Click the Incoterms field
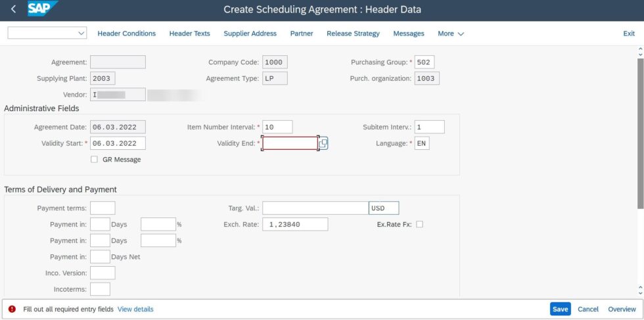Viewport: 644px width, 320px height. (100, 288)
